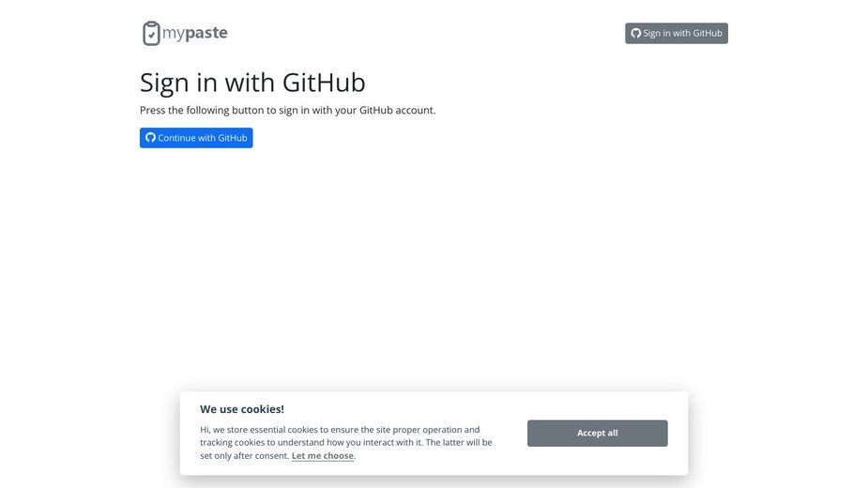Open the Let me choose cookie settings
Screen dimensions: 868x488
pyautogui.click(x=323, y=456)
